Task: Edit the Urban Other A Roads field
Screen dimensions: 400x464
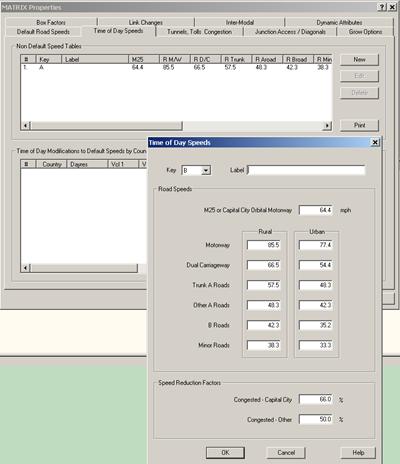Action: click(x=316, y=305)
